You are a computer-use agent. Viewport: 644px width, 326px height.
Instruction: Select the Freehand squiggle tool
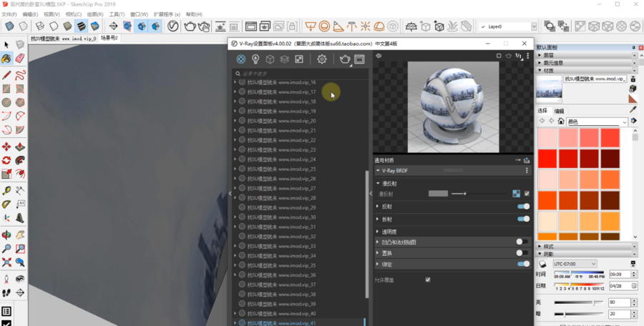pos(20,75)
